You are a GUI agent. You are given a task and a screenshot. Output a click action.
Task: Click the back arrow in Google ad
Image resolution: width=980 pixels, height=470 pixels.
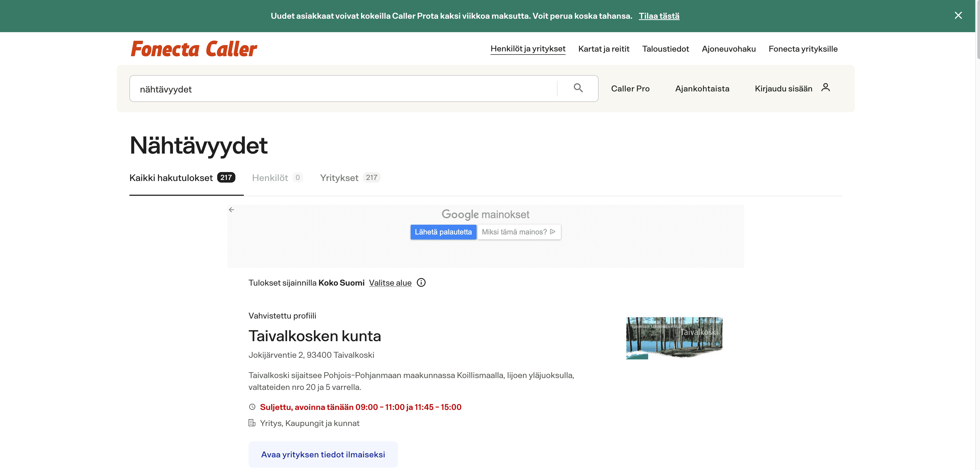231,210
